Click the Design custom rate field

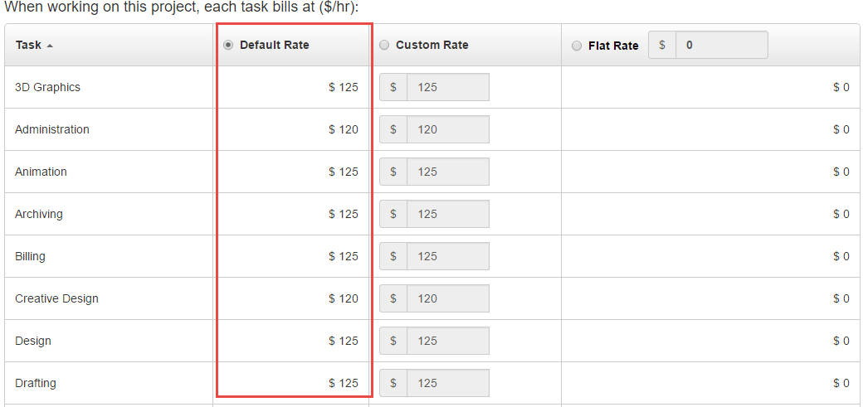click(x=447, y=341)
